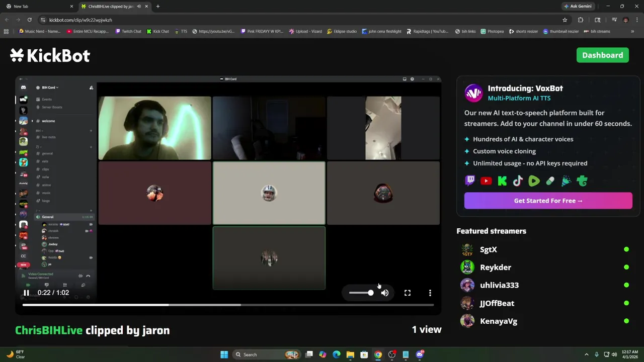Mute tab using the tab speaker icon

(x=139, y=6)
